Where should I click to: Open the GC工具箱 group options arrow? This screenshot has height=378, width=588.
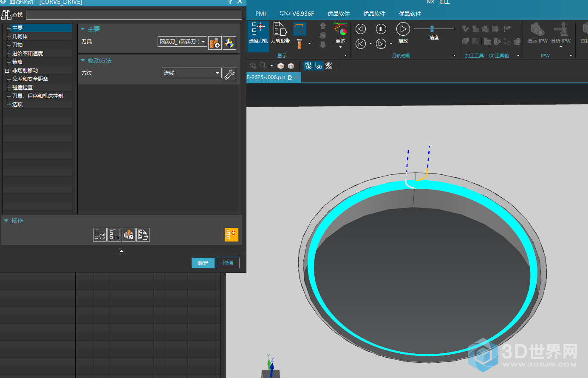point(518,56)
